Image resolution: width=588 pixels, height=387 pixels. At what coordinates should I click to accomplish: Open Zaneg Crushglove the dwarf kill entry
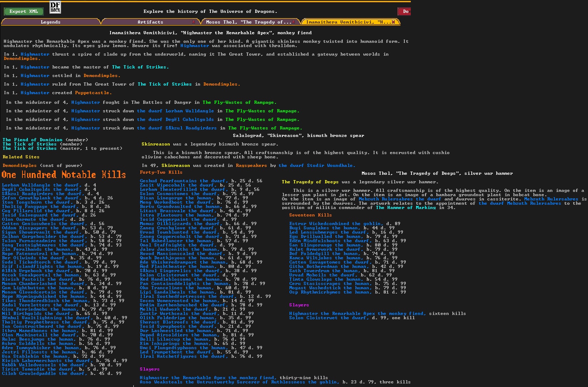(195, 228)
